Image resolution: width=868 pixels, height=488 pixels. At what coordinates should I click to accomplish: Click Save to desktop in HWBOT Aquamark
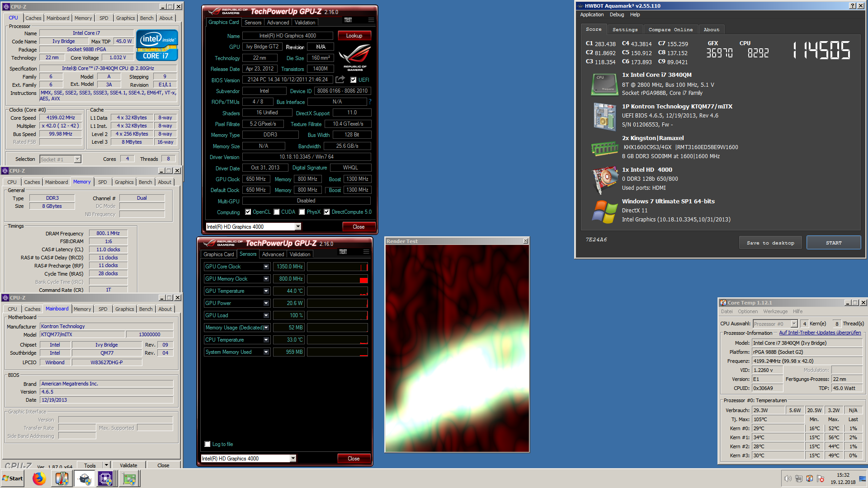(x=771, y=243)
